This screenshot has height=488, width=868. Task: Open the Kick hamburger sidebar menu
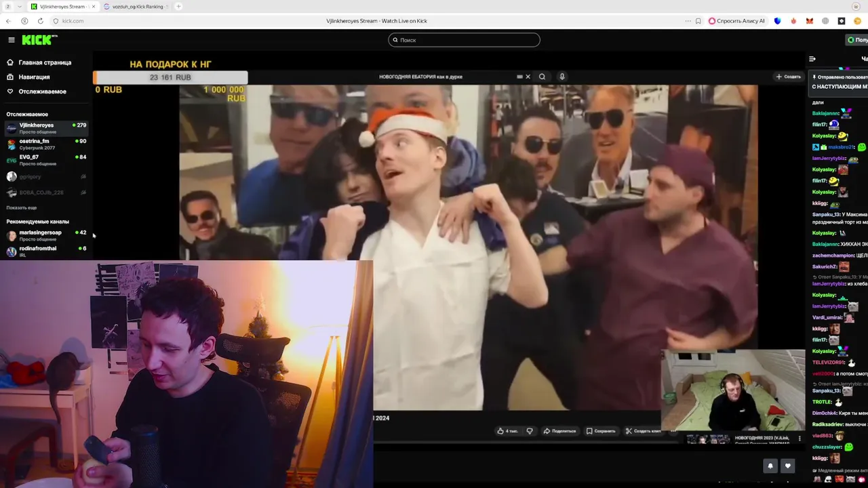point(11,40)
